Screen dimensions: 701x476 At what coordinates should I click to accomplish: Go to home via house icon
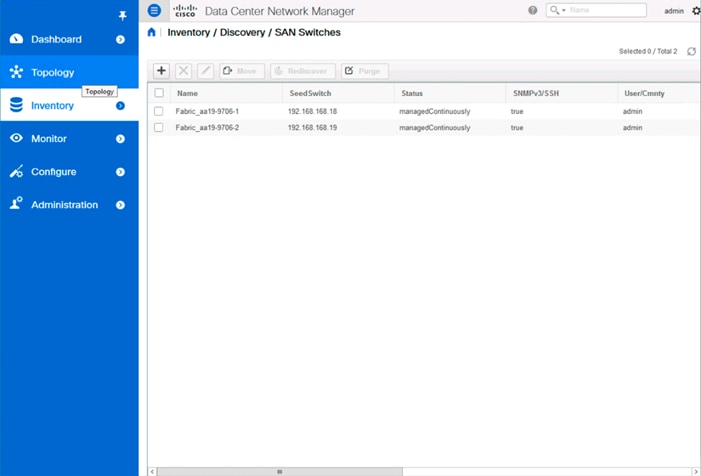point(152,32)
